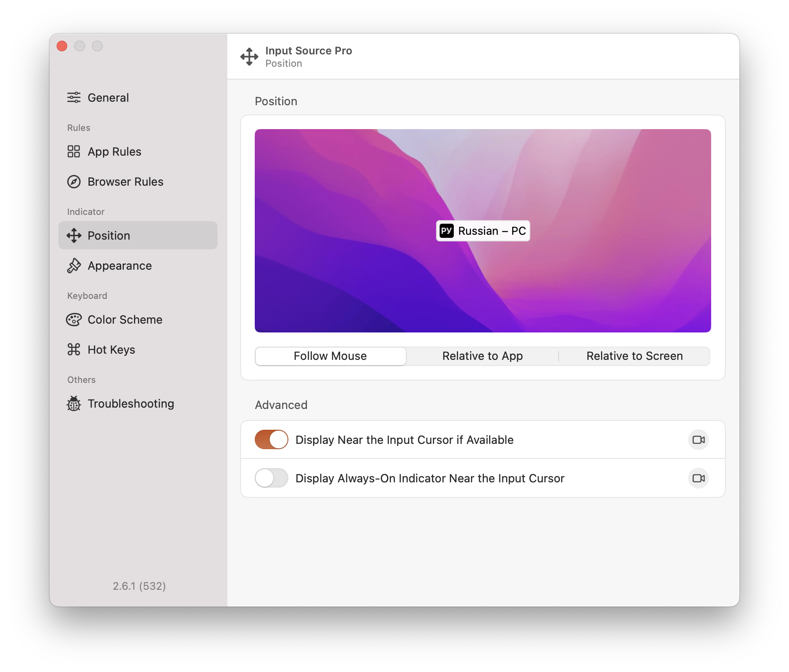Image resolution: width=789 pixels, height=672 pixels.
Task: Click the Color Scheme palette icon
Action: [74, 320]
